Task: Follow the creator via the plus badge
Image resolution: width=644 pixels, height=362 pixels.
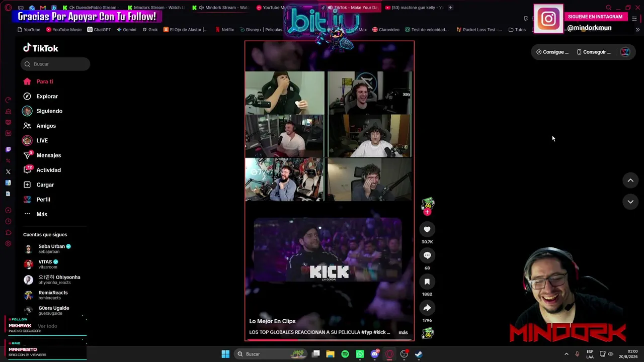Action: pyautogui.click(x=427, y=212)
